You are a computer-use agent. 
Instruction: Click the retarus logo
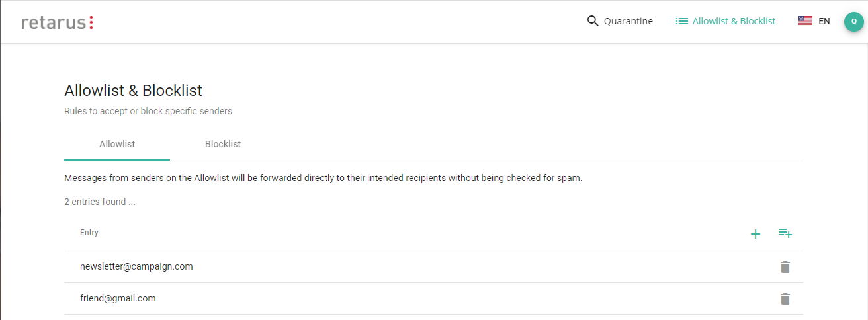coord(57,22)
